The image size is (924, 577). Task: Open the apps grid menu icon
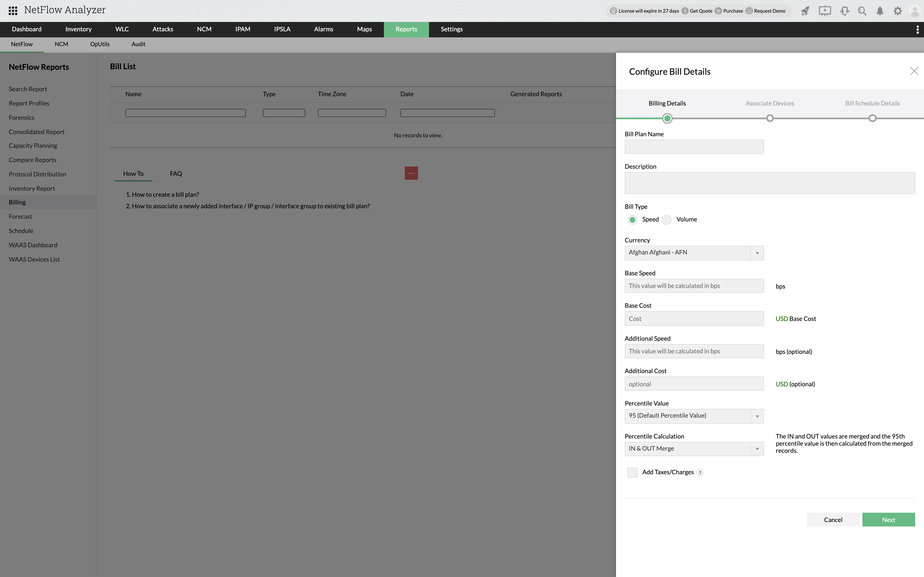click(13, 11)
